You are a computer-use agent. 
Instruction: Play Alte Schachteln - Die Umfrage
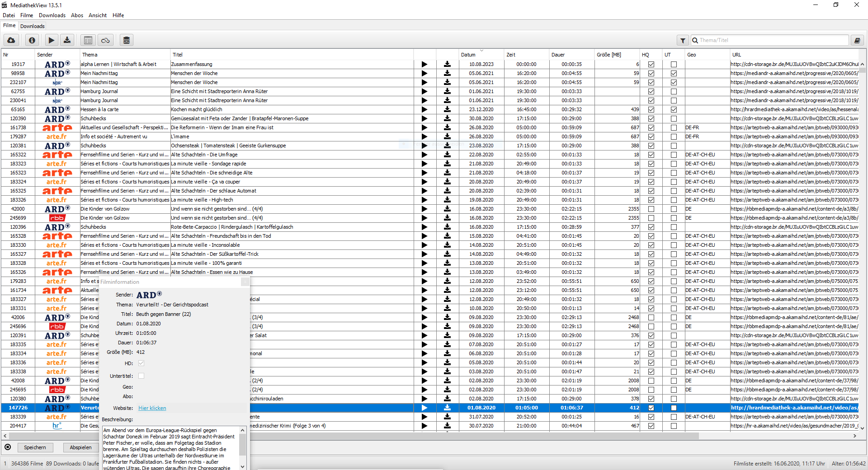(x=424, y=155)
